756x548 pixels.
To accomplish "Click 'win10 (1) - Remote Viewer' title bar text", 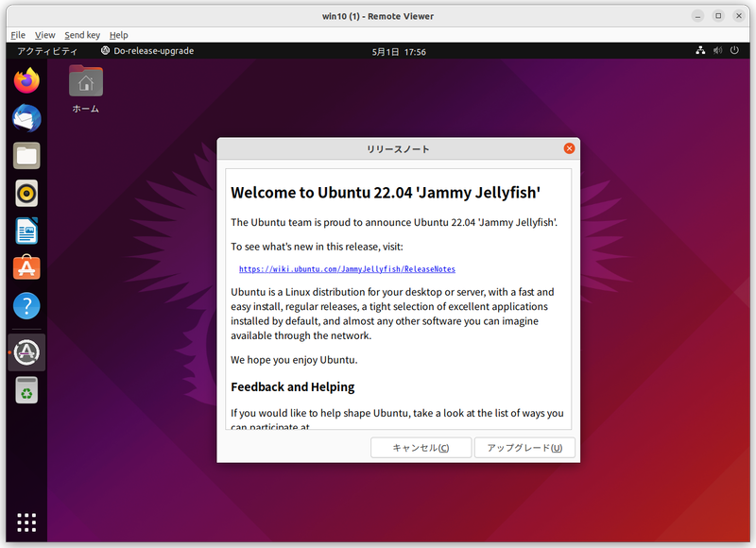I will [378, 16].
